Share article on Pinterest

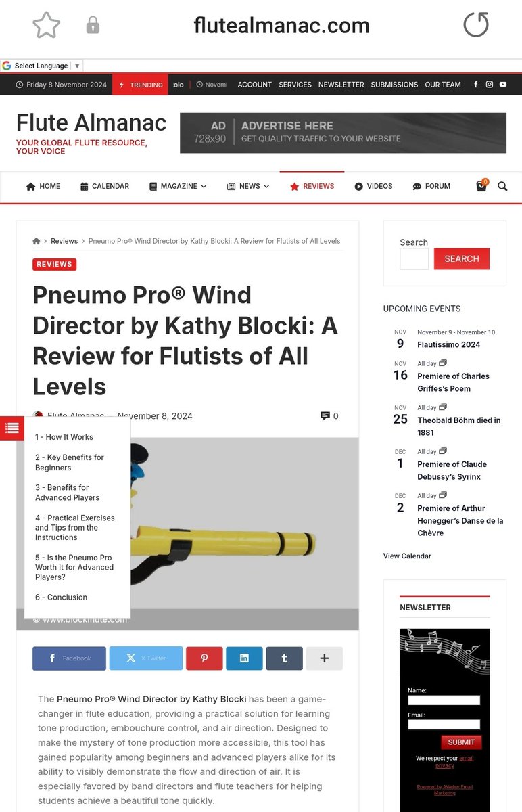(204, 658)
